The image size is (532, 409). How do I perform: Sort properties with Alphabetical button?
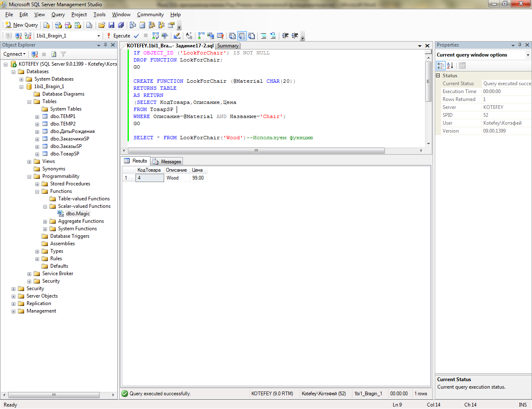(x=450, y=66)
